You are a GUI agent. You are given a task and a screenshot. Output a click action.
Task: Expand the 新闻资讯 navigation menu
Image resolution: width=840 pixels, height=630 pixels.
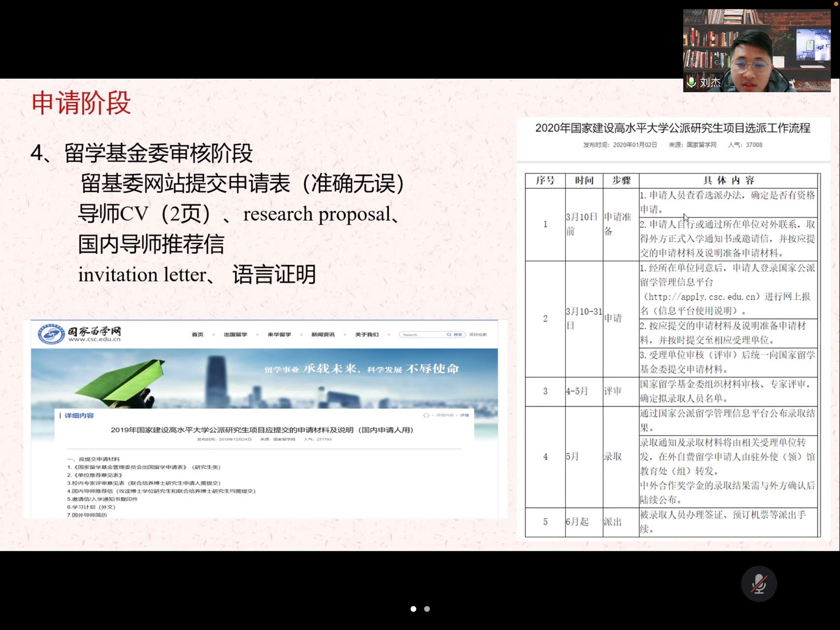point(323,334)
